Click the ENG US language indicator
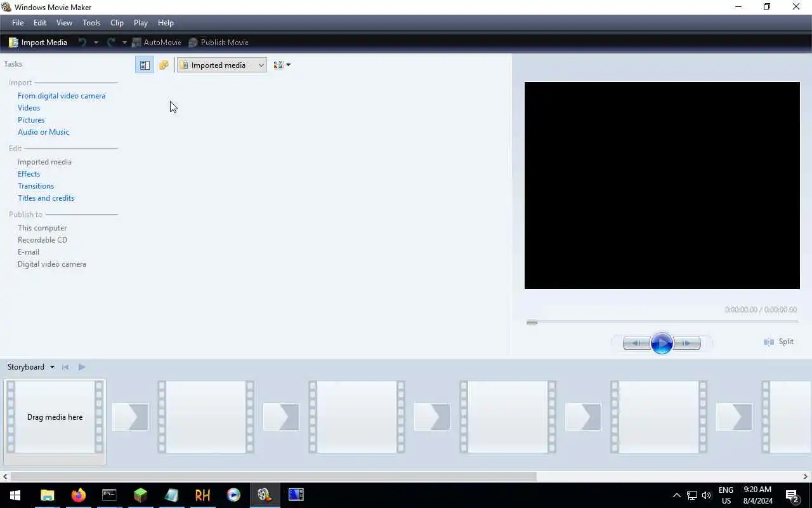This screenshot has width=812, height=508. pos(726,495)
